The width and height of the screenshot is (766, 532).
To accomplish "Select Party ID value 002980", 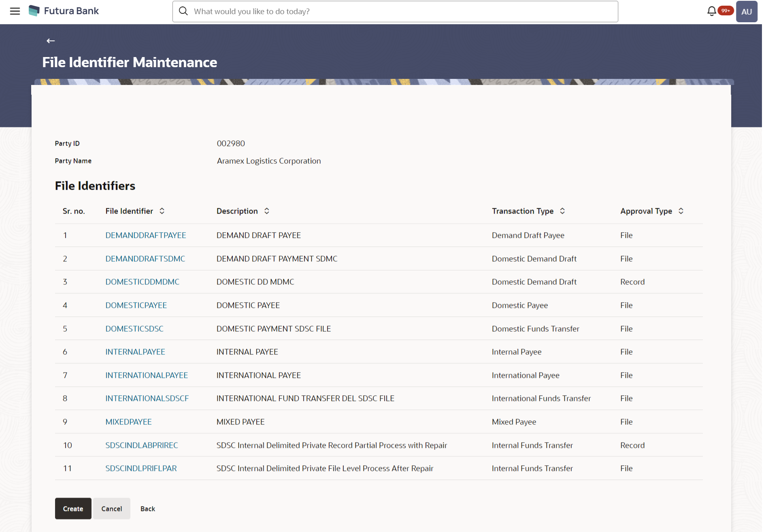I will click(x=231, y=143).
